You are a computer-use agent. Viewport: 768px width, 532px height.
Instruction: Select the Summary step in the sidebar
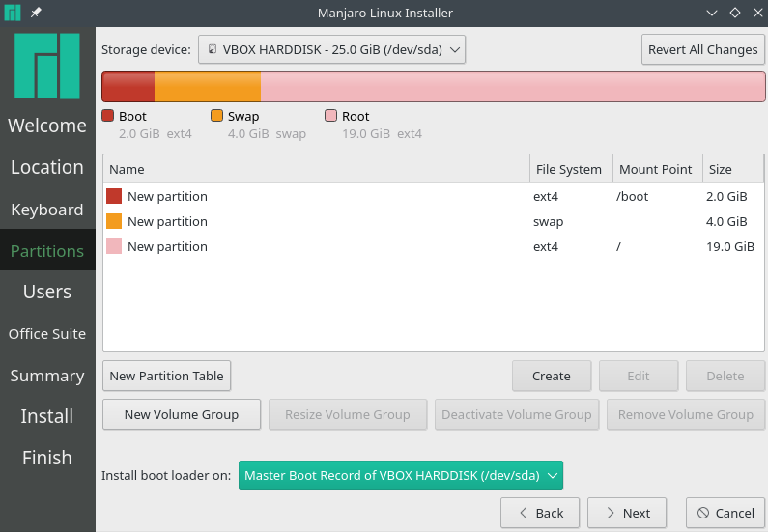coord(47,376)
